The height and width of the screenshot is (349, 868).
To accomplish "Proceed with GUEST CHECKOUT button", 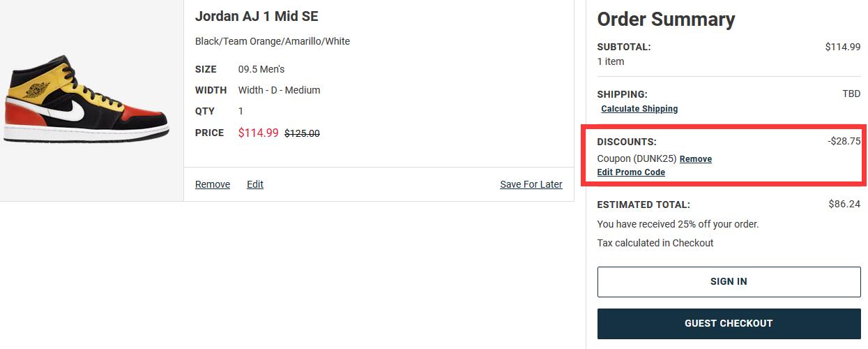I will [x=729, y=323].
